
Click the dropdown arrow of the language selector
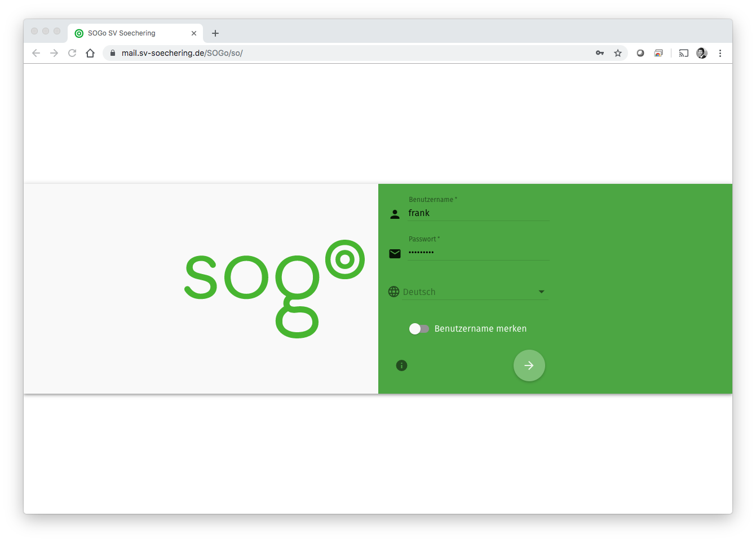pos(541,292)
